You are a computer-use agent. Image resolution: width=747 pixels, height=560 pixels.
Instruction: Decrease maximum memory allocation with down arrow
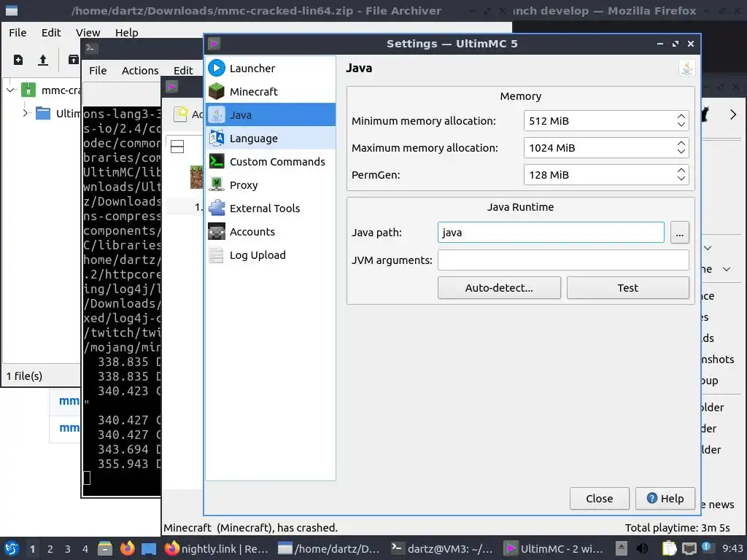681,152
